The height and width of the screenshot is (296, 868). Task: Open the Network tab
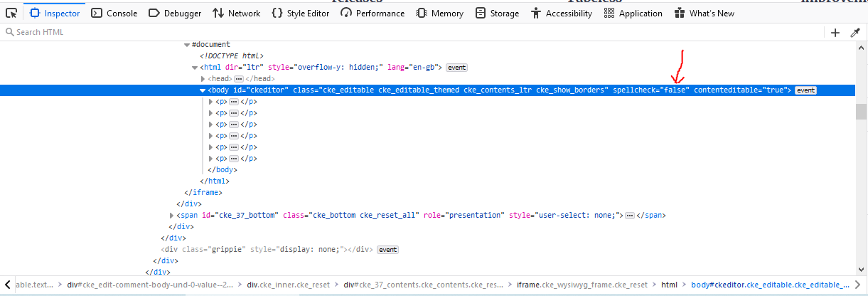pos(237,13)
